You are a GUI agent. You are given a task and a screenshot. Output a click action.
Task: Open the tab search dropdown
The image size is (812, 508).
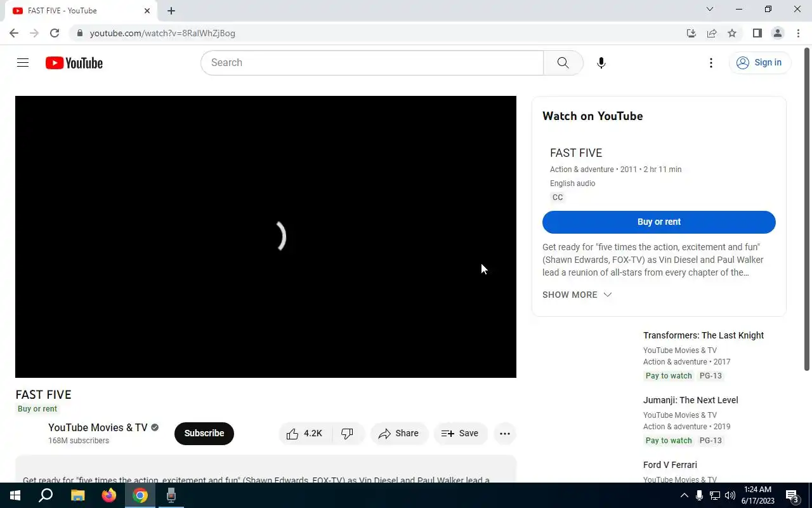point(710,9)
